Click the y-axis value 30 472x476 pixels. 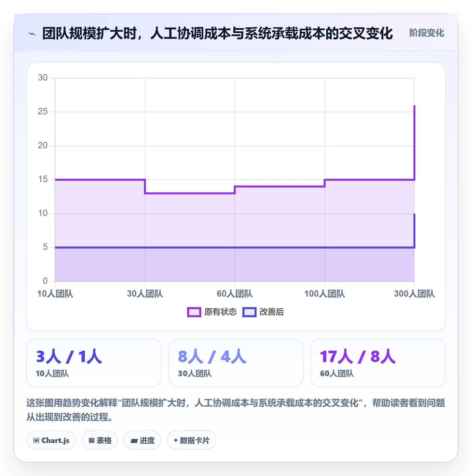point(43,78)
